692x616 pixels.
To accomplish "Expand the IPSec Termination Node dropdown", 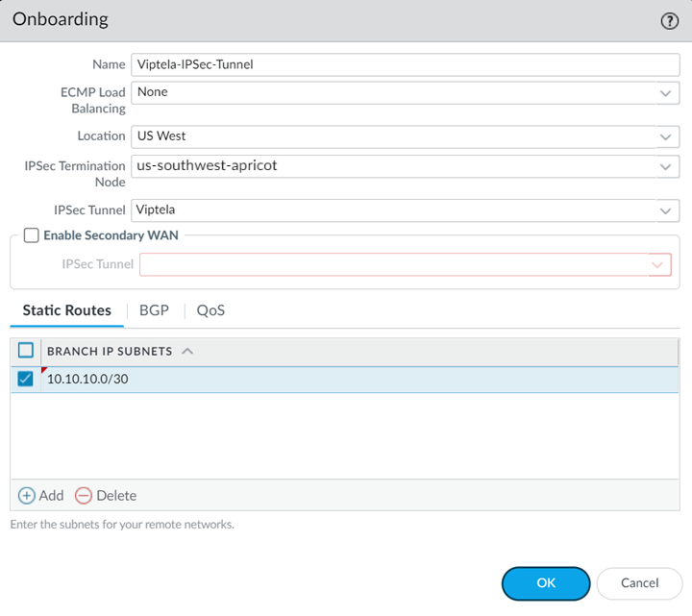I will (x=665, y=166).
